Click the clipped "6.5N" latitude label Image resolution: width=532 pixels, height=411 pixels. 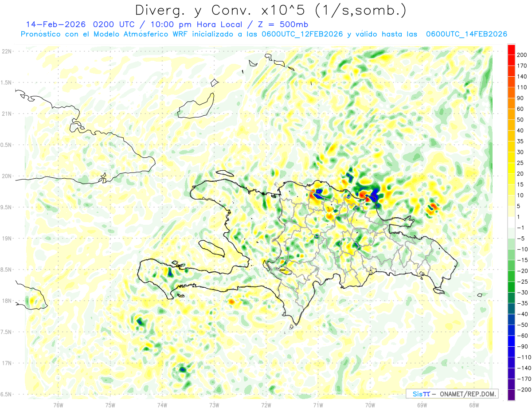[x=6, y=395]
